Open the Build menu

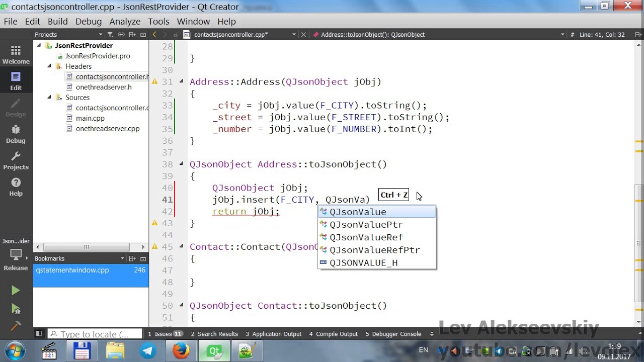[x=58, y=22]
